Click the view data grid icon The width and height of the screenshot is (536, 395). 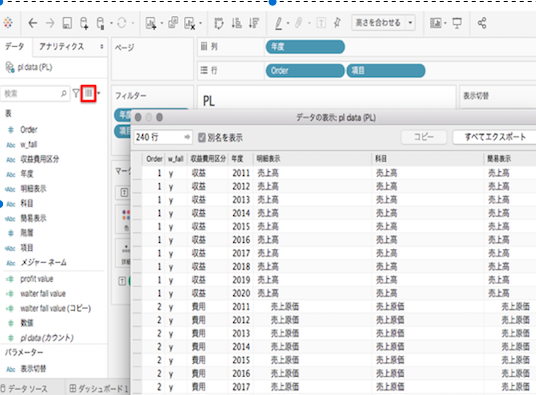(x=89, y=93)
